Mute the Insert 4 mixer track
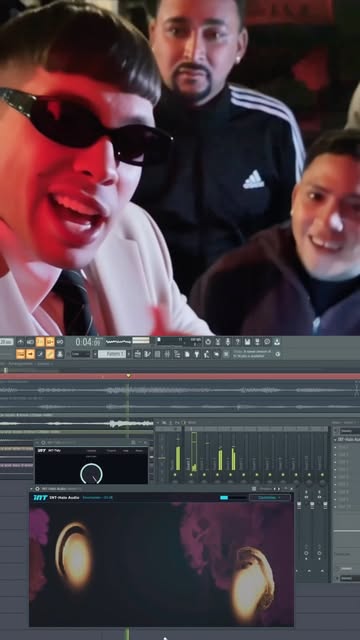This screenshot has width=360, height=640. pos(230,475)
